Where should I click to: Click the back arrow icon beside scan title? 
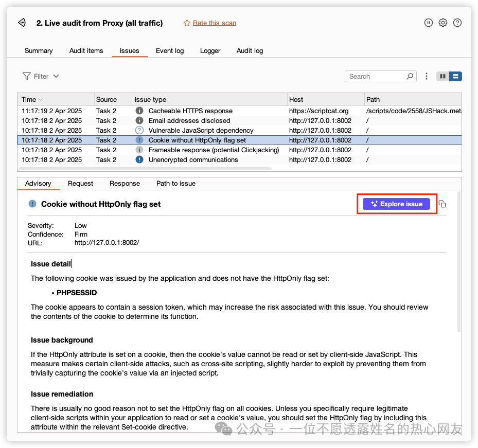click(x=22, y=23)
